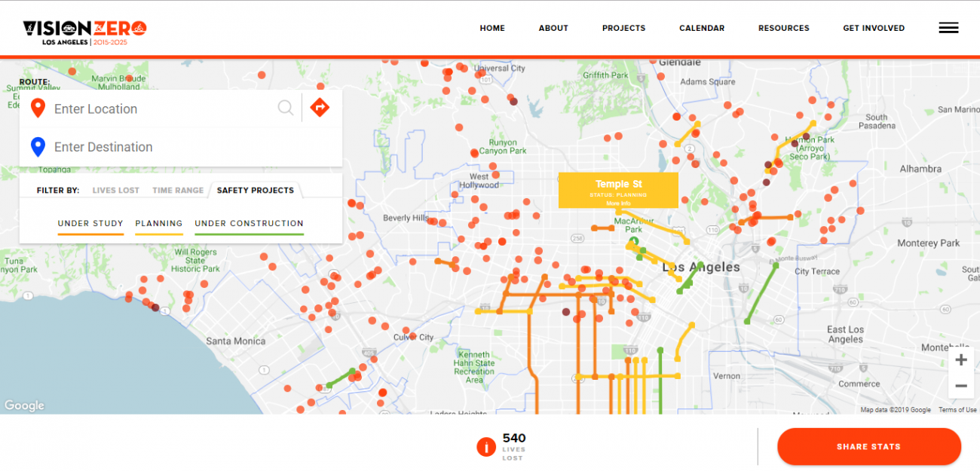Click the Santa Monica map label
Image resolution: width=980 pixels, height=471 pixels.
(x=236, y=341)
